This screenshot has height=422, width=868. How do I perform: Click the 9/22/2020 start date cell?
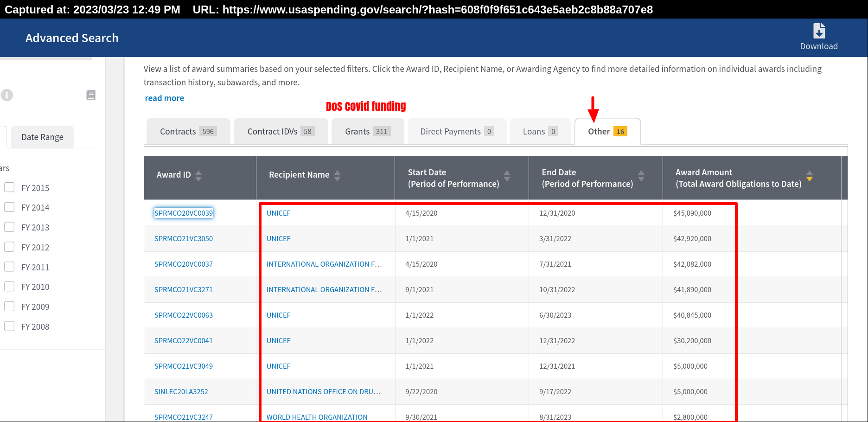(x=421, y=391)
